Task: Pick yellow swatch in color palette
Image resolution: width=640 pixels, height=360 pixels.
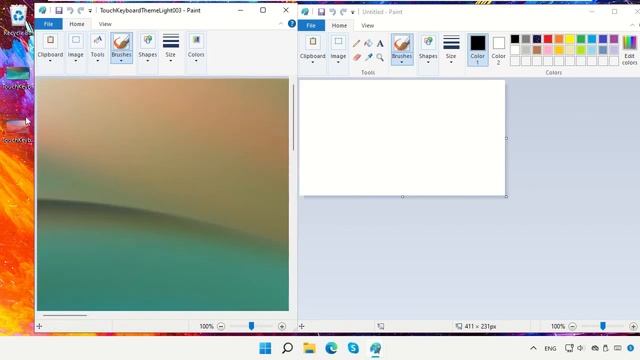Action: [570, 39]
